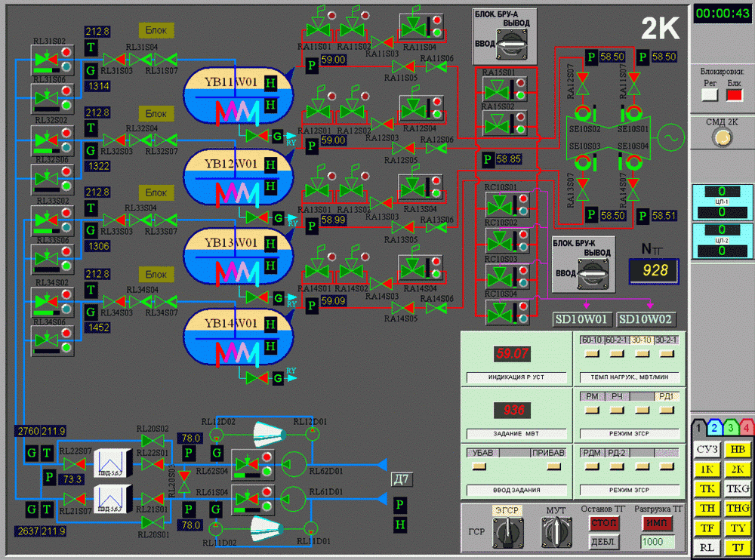Select vertical valve RL20S03
Image resolution: width=755 pixels, height=560 pixels.
184,482
